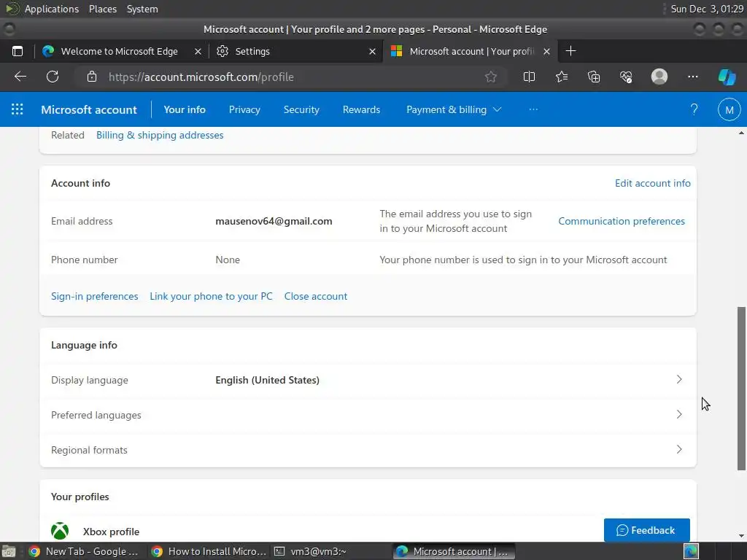Click the email mausenov64@gmail.com text
This screenshot has width=747, height=560.
tap(274, 222)
